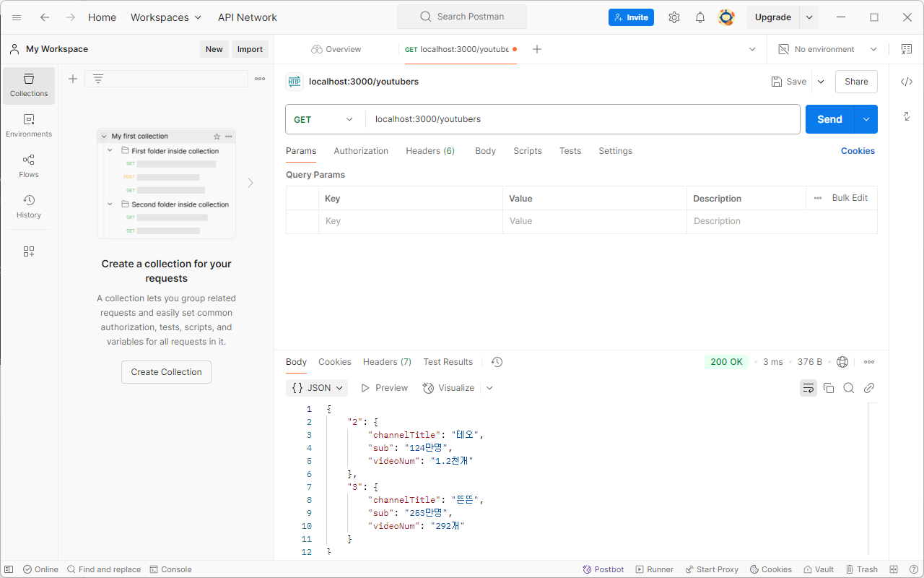Open the Collections sidebar panel

point(29,85)
